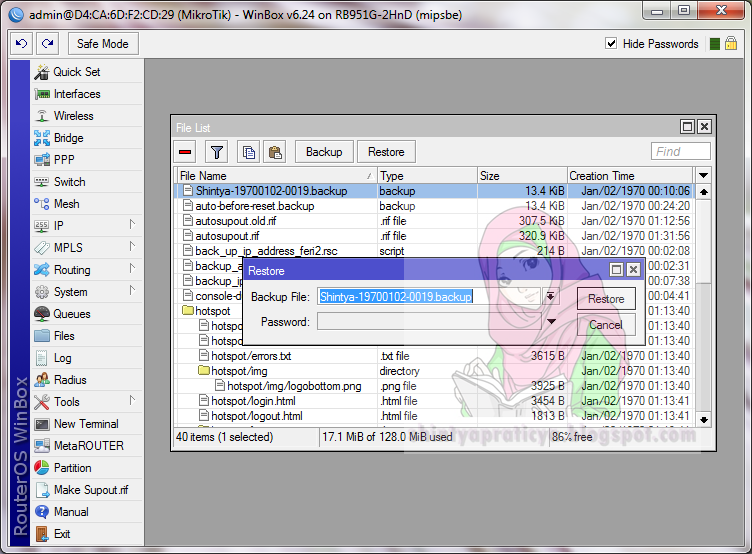Select hotspot/img/logobottom.png file

pos(434,386)
